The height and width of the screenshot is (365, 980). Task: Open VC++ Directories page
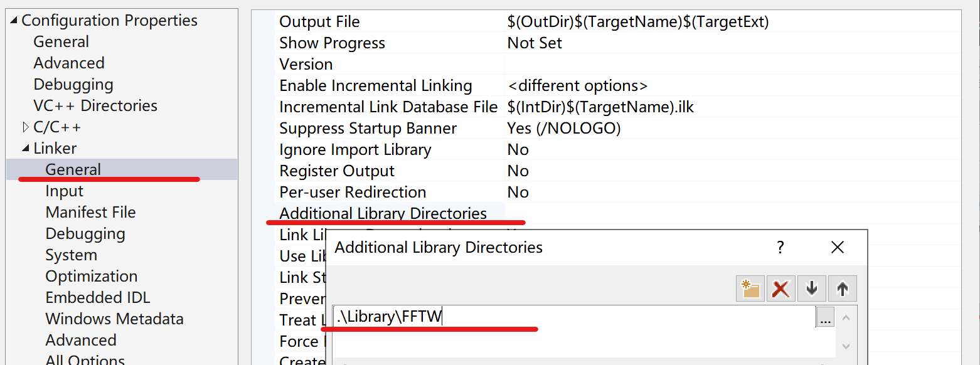click(95, 106)
